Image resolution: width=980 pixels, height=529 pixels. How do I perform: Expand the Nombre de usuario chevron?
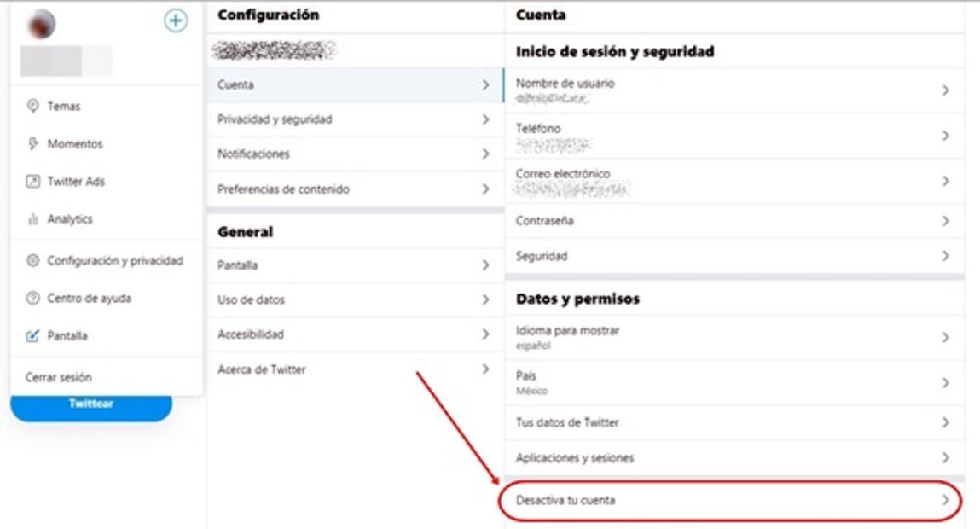pyautogui.click(x=947, y=89)
